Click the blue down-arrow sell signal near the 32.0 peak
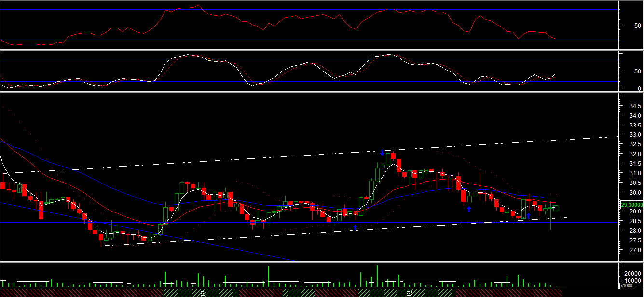This screenshot has width=644, height=297. click(x=383, y=153)
